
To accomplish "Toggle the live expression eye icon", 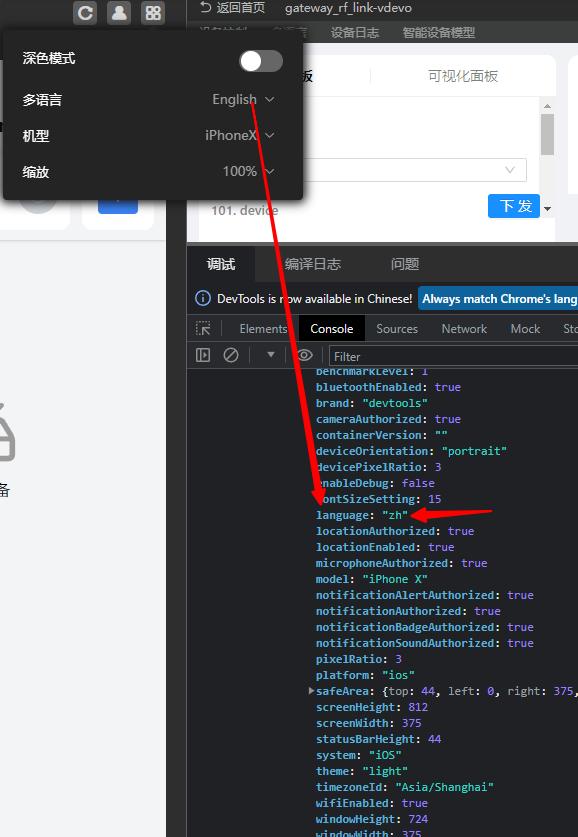I will [x=305, y=355].
